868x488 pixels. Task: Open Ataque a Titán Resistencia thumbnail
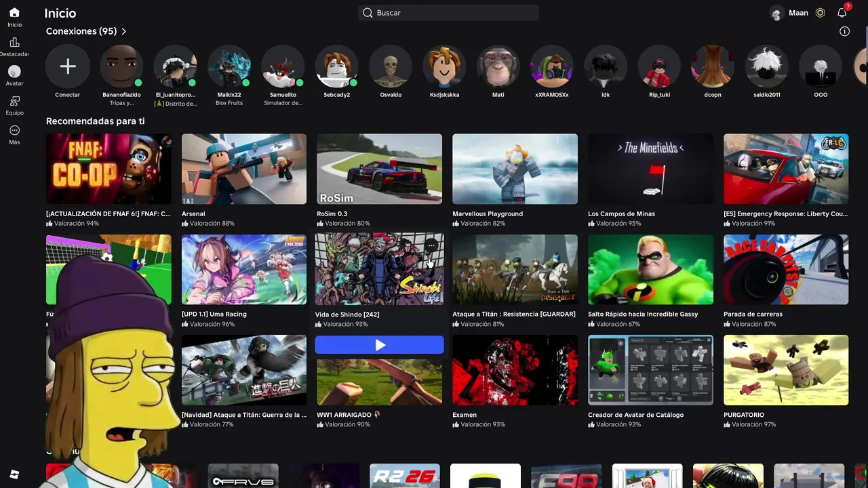515,270
